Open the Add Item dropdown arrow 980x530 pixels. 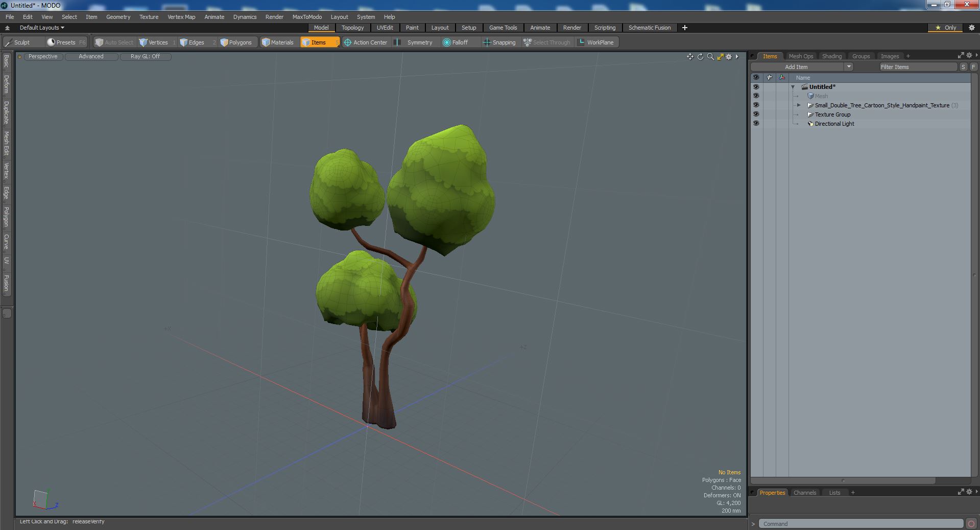[849, 67]
